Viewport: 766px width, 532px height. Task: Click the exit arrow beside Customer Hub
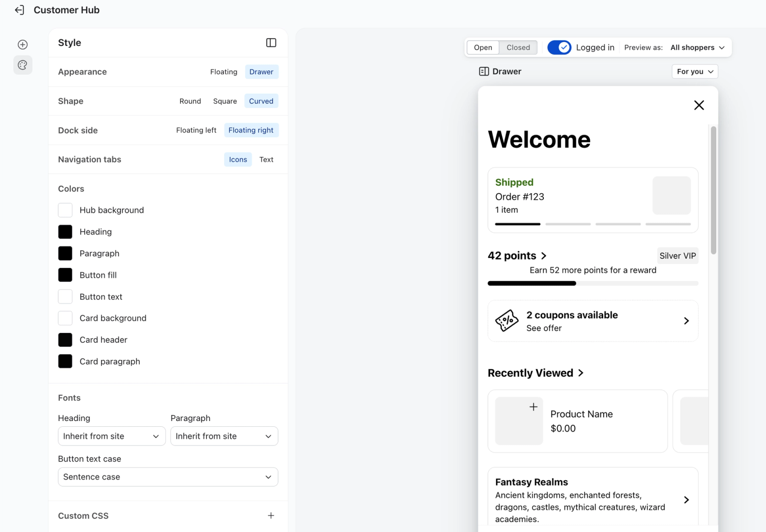(19, 10)
